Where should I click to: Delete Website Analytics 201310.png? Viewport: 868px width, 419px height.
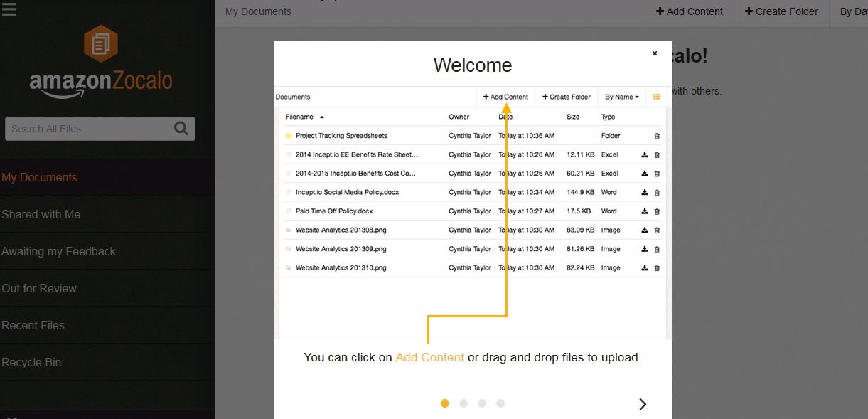(x=657, y=268)
